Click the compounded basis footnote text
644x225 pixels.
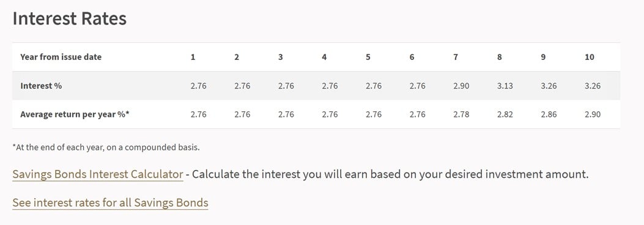click(x=106, y=147)
